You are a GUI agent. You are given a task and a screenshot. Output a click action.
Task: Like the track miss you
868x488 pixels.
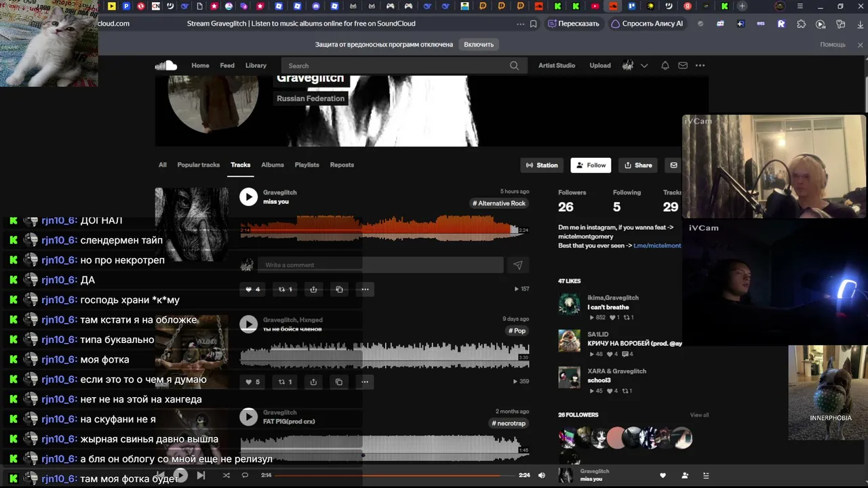[252, 289]
